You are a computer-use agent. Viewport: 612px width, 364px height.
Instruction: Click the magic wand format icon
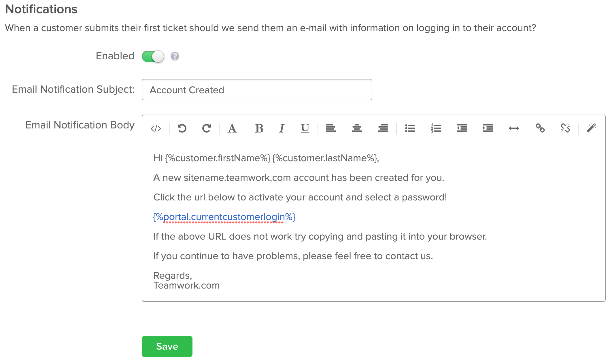click(x=591, y=128)
